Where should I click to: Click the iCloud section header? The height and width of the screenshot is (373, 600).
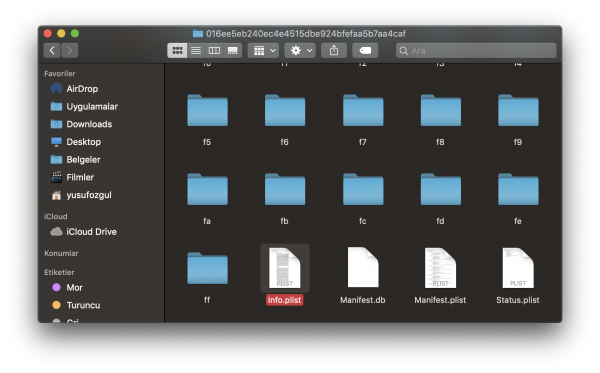[x=56, y=217]
